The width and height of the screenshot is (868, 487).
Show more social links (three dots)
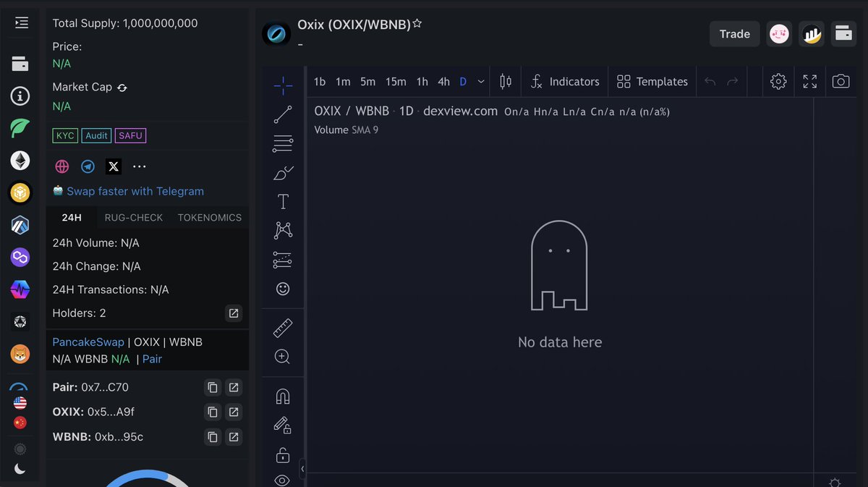coord(140,166)
